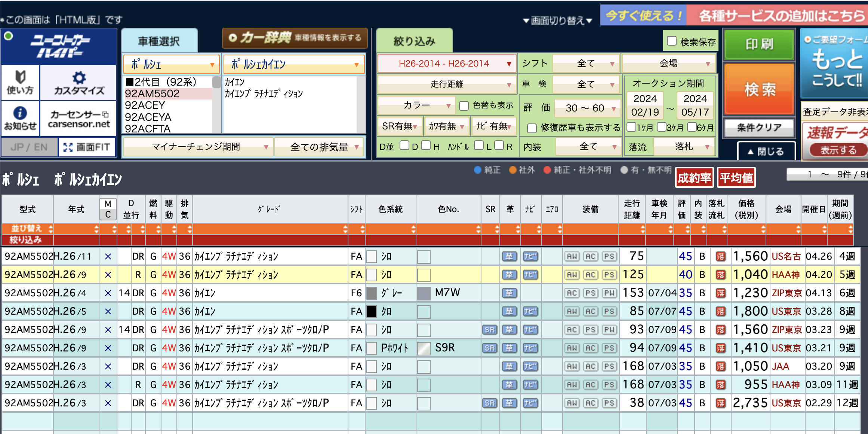Tick the 3ヶ月 auction period checkbox
Image resolution: width=868 pixels, height=434 pixels.
point(661,127)
